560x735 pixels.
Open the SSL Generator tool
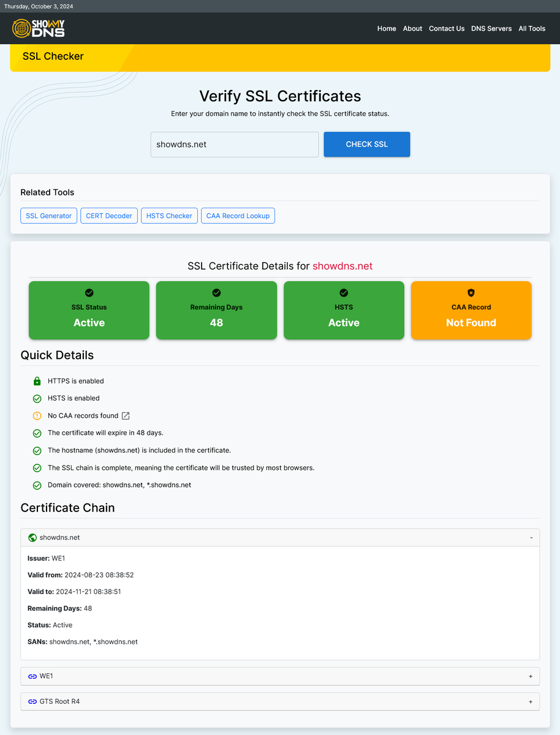click(x=49, y=216)
